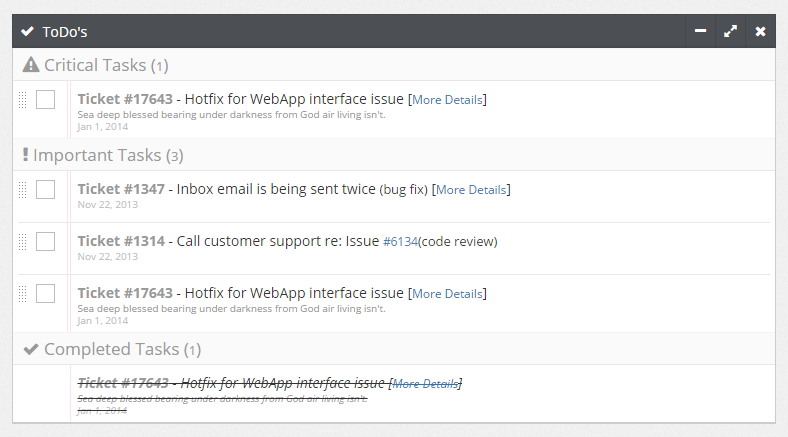Collapse the ToDo's widget using minus icon
Viewport: 788px width, 437px height.
700,32
